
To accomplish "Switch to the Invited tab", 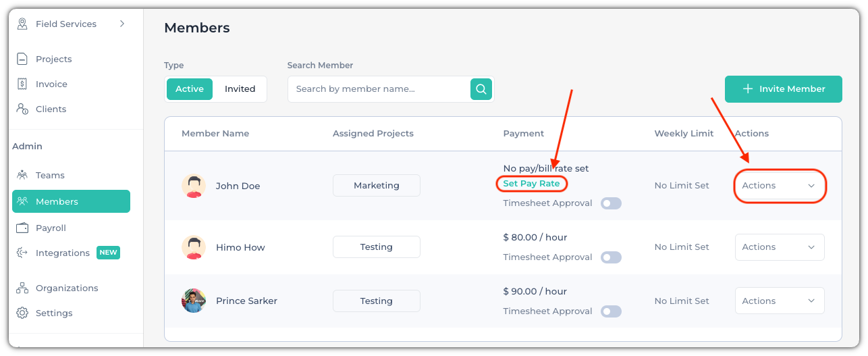I will [240, 89].
